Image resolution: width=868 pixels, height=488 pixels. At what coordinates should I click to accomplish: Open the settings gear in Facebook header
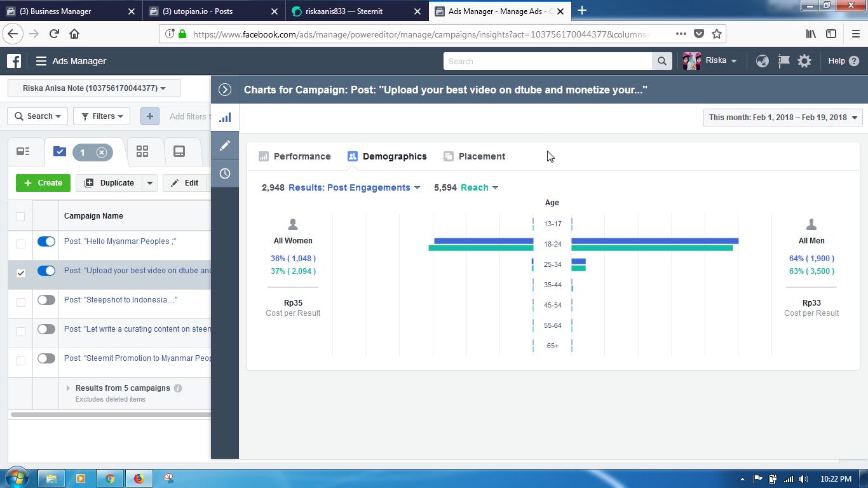coord(804,61)
